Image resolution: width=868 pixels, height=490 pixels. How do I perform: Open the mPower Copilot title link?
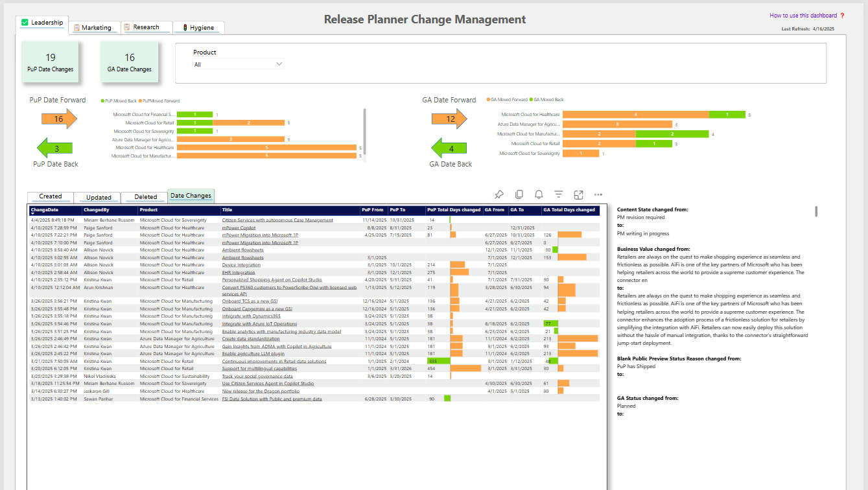tap(240, 228)
